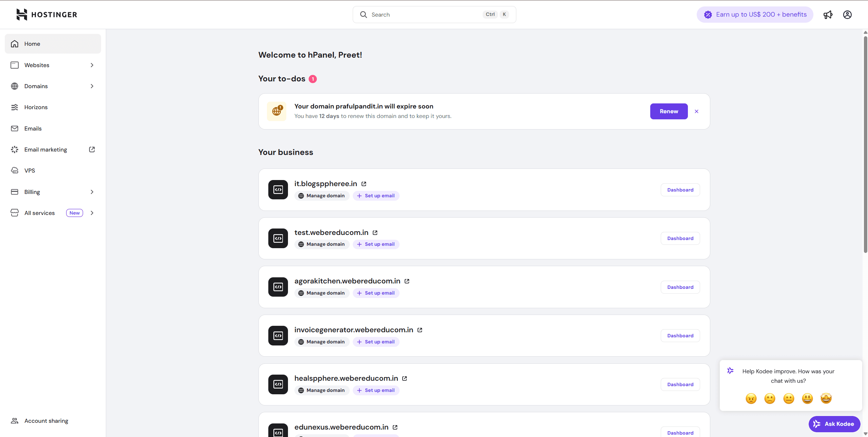This screenshot has height=437, width=868.
Task: Select the angry face feedback emoji
Action: pyautogui.click(x=751, y=398)
